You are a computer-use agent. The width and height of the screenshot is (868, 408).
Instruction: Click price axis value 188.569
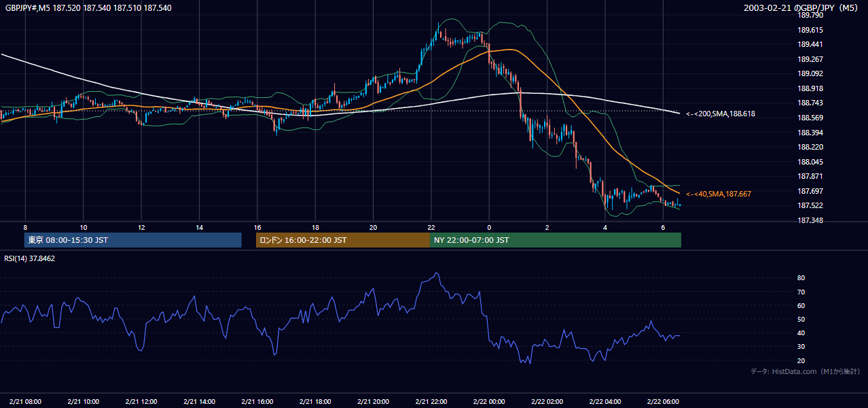coord(810,118)
